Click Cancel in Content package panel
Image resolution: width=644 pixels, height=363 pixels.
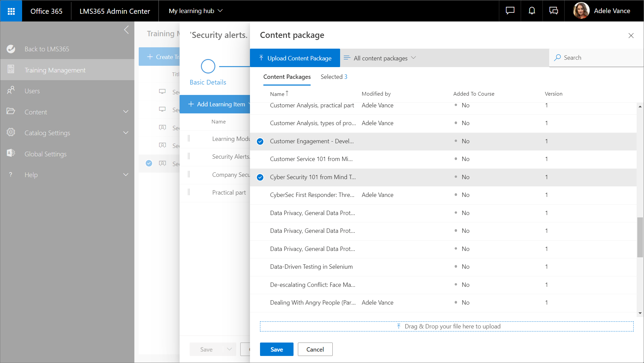tap(315, 349)
